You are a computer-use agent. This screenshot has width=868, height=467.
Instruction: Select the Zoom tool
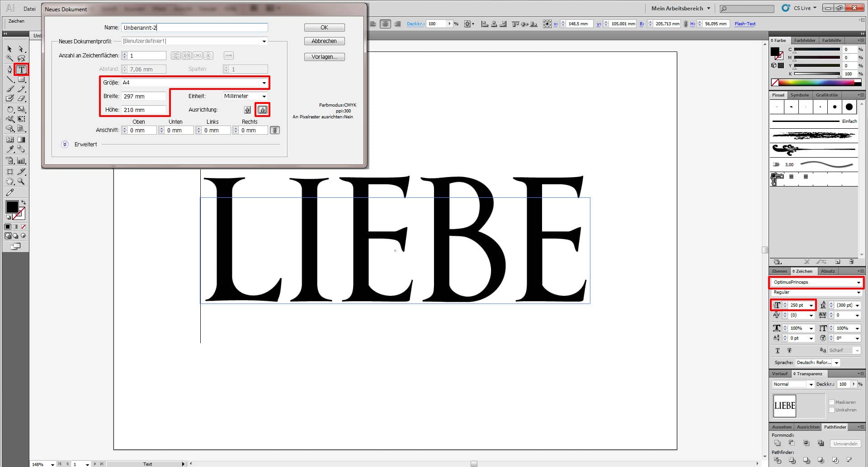click(20, 180)
